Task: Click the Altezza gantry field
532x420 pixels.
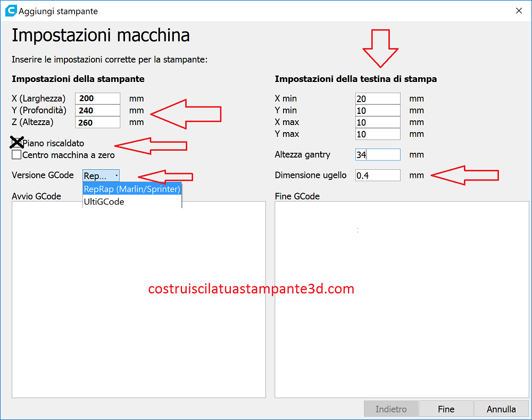Action: (378, 154)
